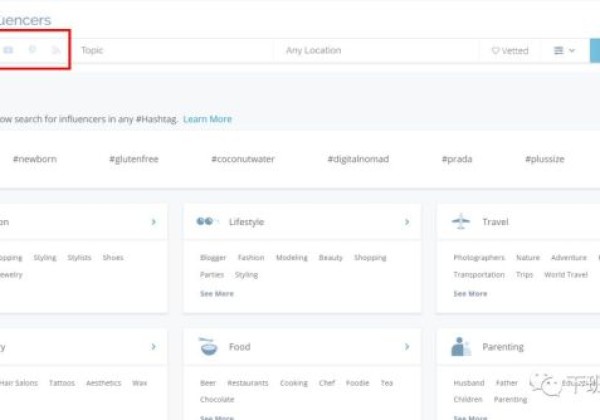Click the sunglasses icon beside Lifestyle

point(207,222)
